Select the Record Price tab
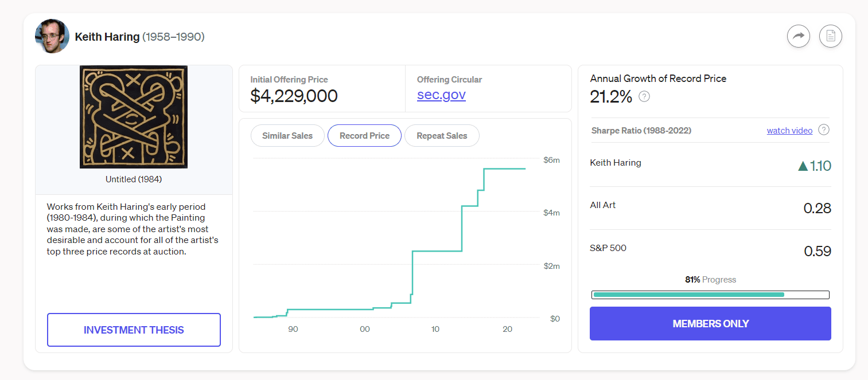The height and width of the screenshot is (380, 868). [x=364, y=136]
